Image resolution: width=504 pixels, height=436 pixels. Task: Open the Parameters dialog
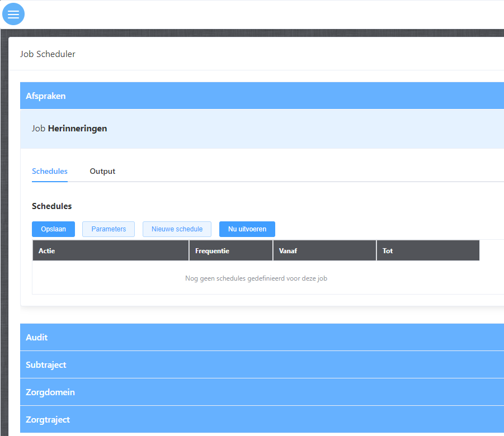109,229
